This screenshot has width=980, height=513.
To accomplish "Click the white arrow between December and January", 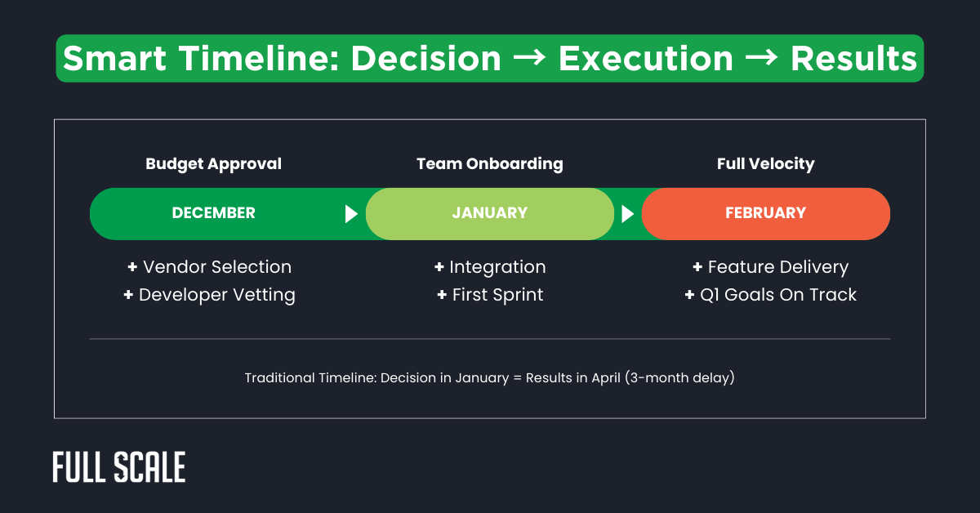I will click(x=351, y=214).
